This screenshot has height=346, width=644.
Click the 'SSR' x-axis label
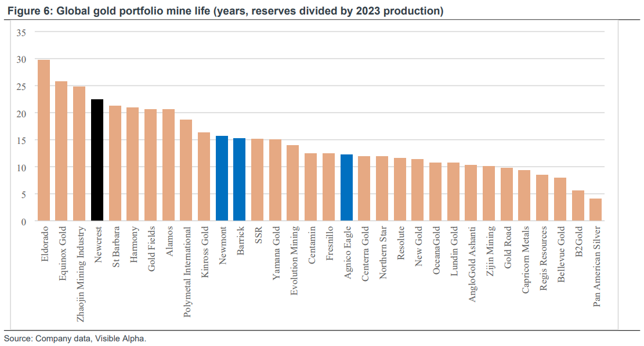(258, 235)
